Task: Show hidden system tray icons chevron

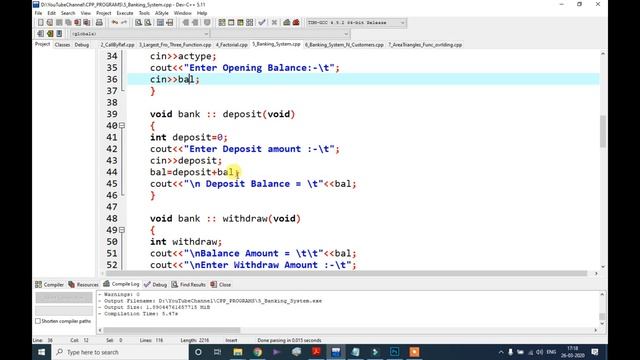Action: [x=501, y=352]
